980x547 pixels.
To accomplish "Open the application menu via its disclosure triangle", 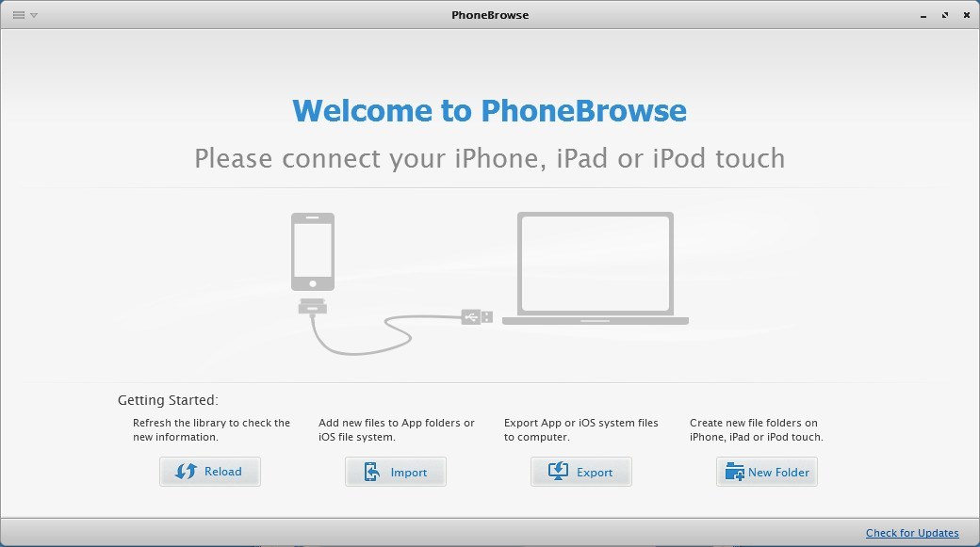I will [35, 15].
